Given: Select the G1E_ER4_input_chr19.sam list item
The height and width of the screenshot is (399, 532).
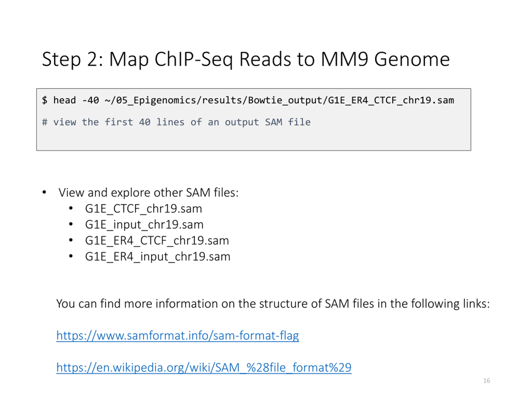Looking at the screenshot, I should (x=158, y=257).
